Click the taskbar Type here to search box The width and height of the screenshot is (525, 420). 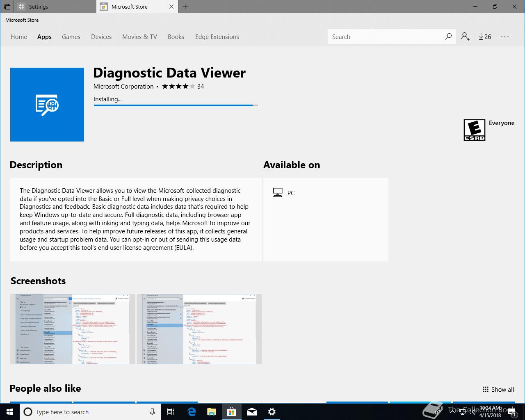pyautogui.click(x=89, y=412)
